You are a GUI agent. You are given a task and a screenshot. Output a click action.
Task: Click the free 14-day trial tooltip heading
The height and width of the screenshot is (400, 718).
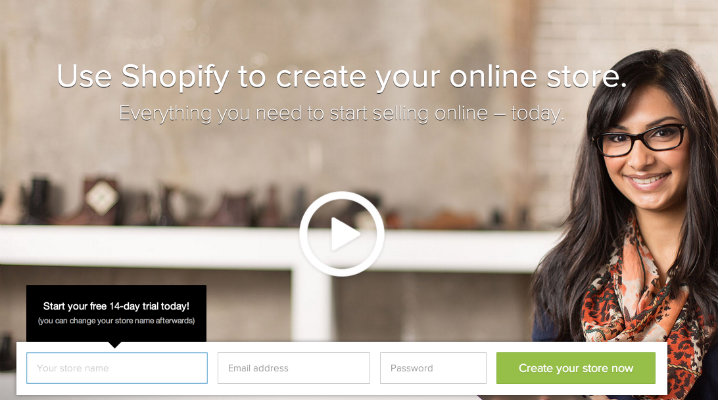click(x=116, y=306)
